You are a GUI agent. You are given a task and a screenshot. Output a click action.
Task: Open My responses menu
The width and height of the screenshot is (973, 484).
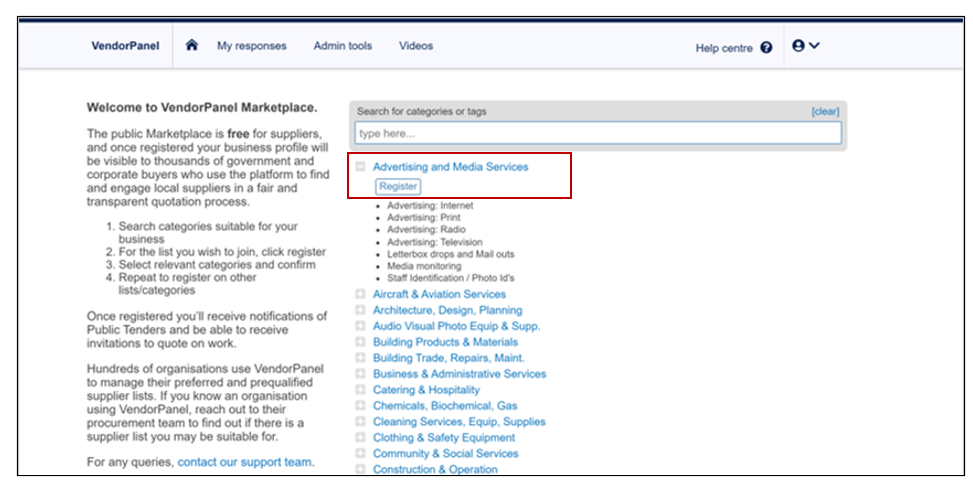(x=252, y=46)
